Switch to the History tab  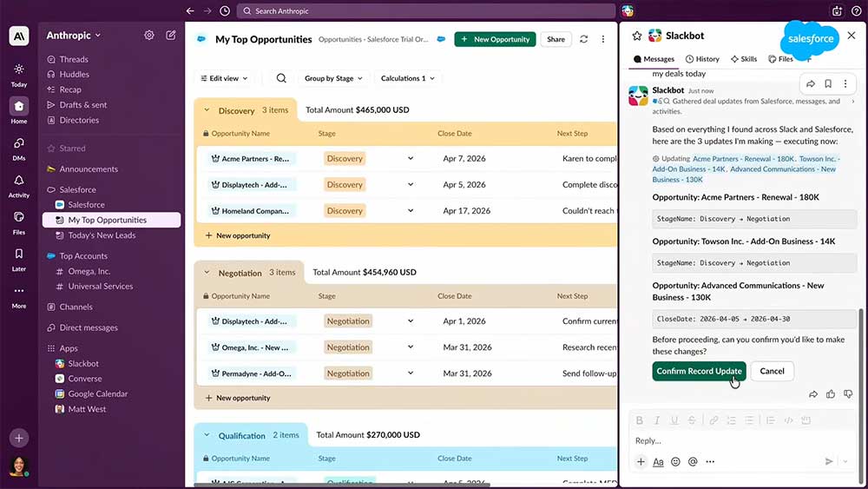tap(702, 59)
